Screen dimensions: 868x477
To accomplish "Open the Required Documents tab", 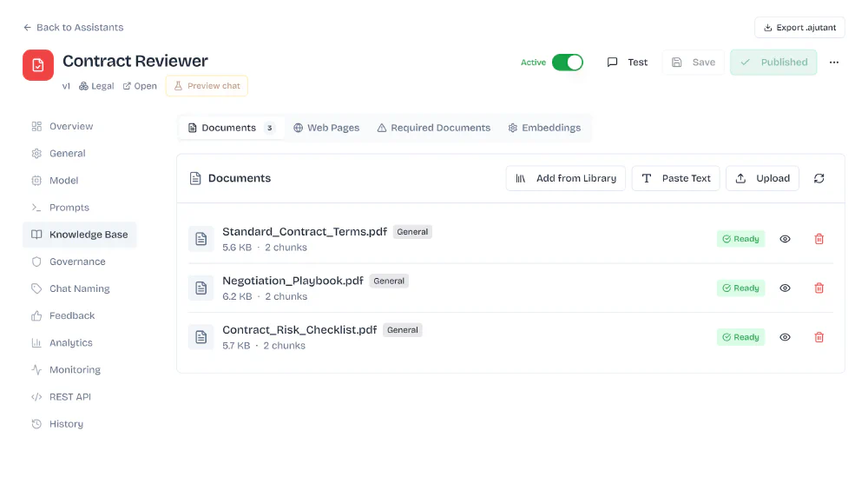I will point(434,128).
